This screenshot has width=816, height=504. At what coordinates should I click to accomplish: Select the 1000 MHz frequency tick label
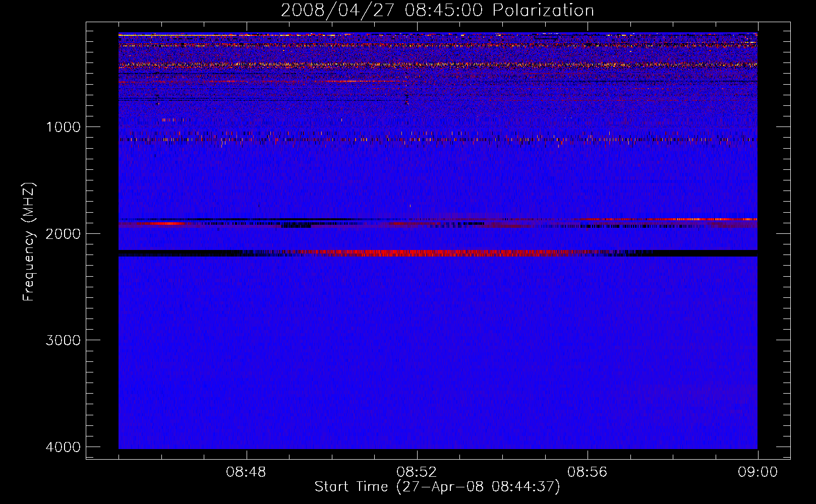pos(63,127)
